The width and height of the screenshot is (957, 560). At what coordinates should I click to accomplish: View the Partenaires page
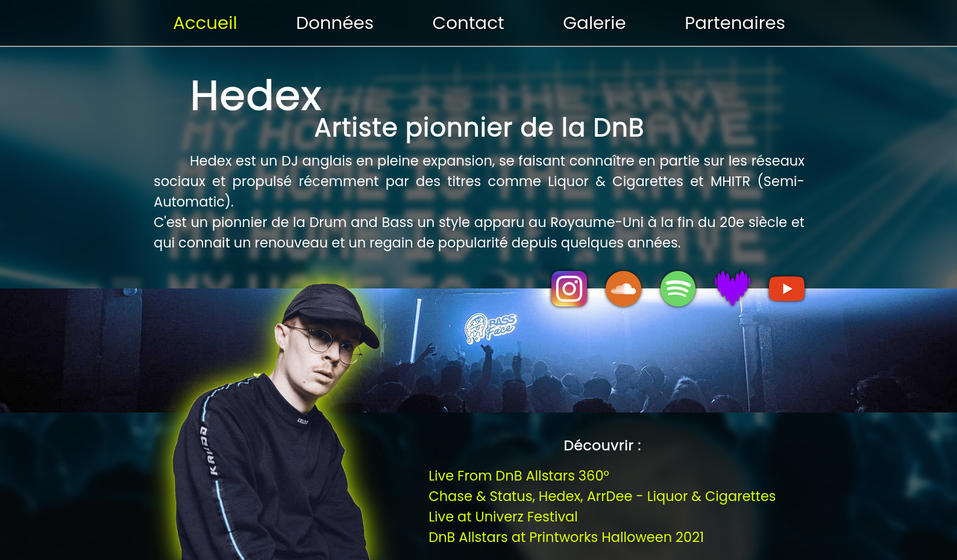(x=735, y=23)
